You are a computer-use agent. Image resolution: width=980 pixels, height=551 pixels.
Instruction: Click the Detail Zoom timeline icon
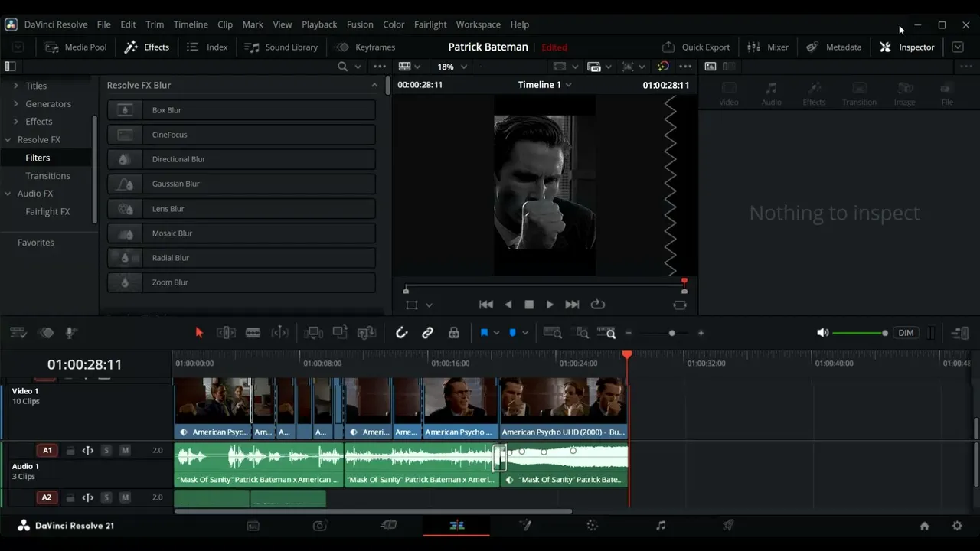coord(582,333)
